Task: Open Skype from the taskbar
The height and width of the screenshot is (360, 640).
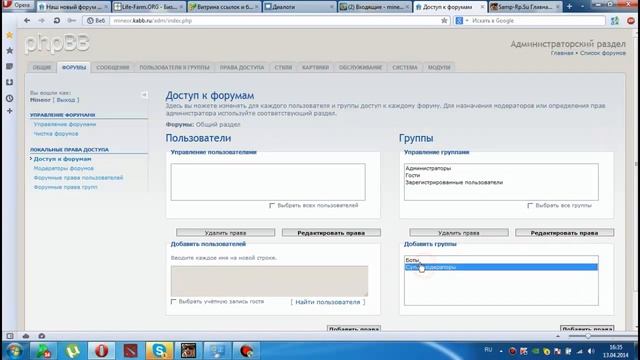Action: coord(159,351)
